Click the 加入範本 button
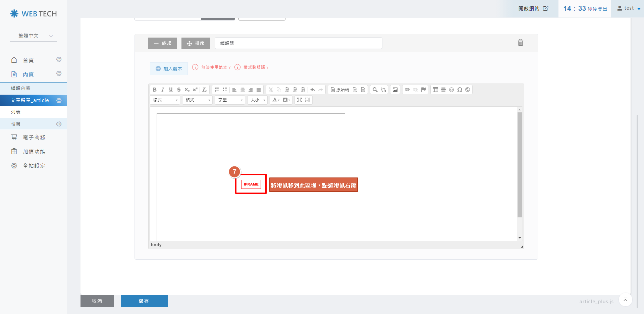 169,69
